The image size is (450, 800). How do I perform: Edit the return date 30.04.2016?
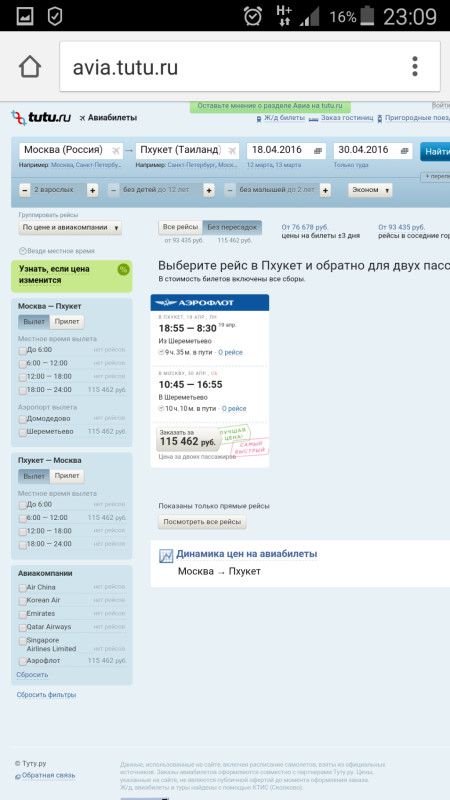[373, 151]
